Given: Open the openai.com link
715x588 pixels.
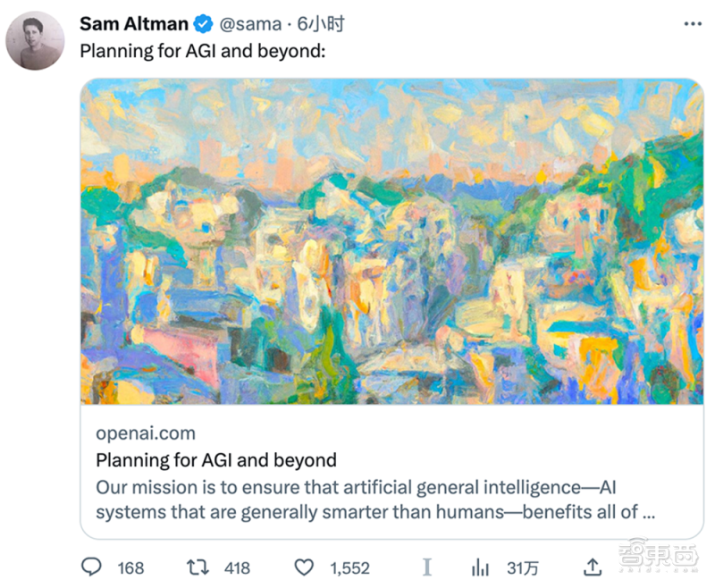Looking at the screenshot, I should [x=146, y=433].
